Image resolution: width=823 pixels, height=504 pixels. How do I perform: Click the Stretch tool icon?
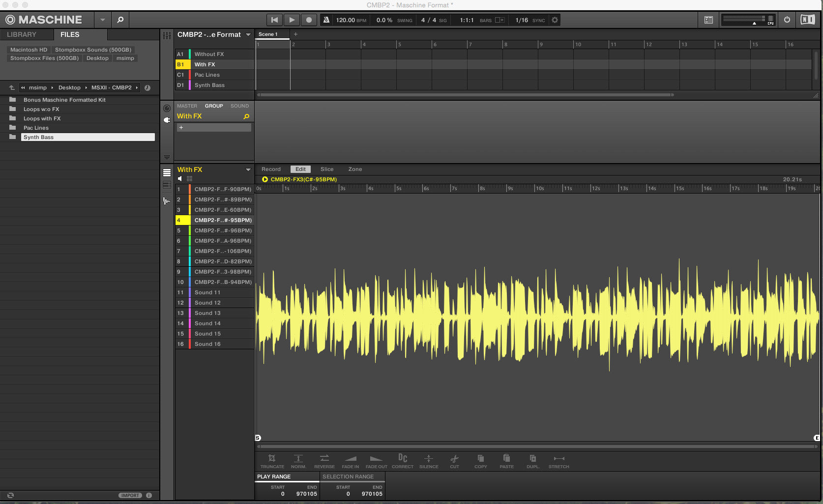[x=558, y=459]
